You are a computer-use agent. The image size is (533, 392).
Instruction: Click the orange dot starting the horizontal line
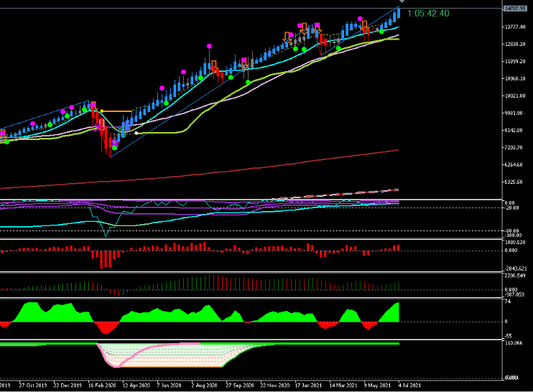coord(103,111)
